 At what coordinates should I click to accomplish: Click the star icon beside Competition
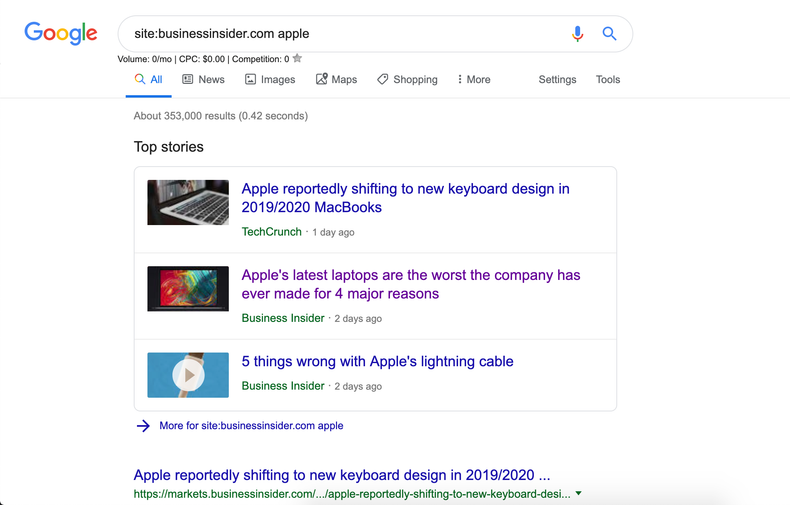(x=297, y=59)
